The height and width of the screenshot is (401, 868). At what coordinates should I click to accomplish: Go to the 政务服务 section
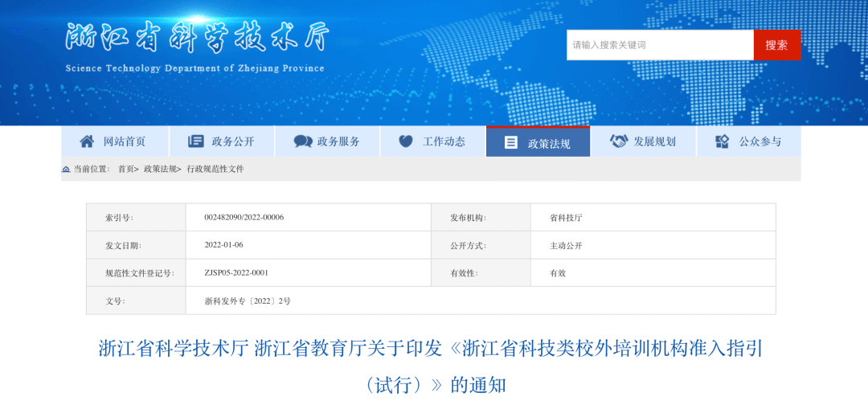tap(327, 141)
